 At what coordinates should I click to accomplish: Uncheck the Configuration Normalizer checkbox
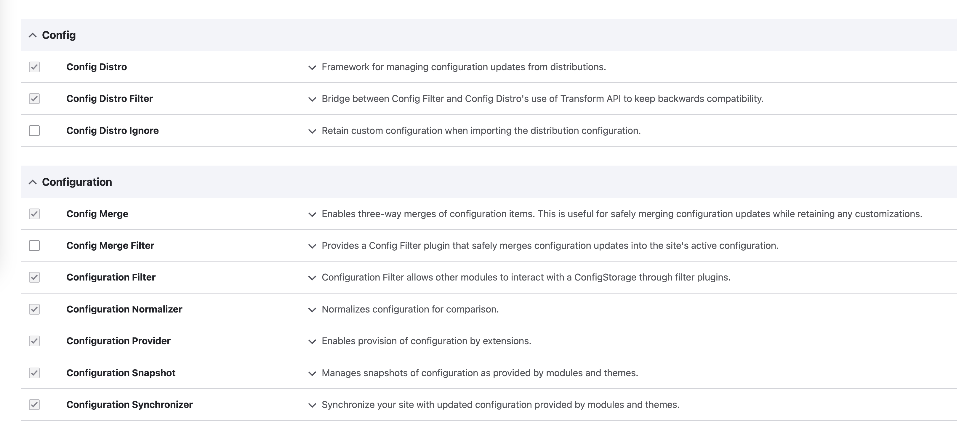pos(34,309)
